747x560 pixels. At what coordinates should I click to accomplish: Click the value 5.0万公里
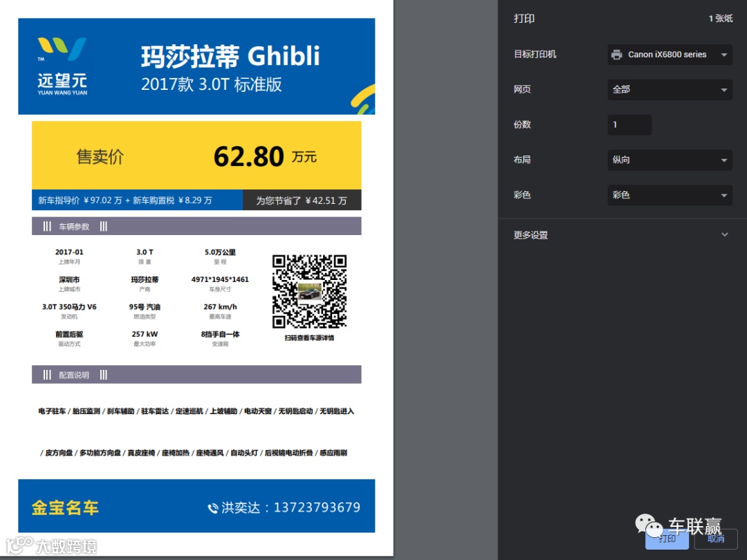coord(220,252)
